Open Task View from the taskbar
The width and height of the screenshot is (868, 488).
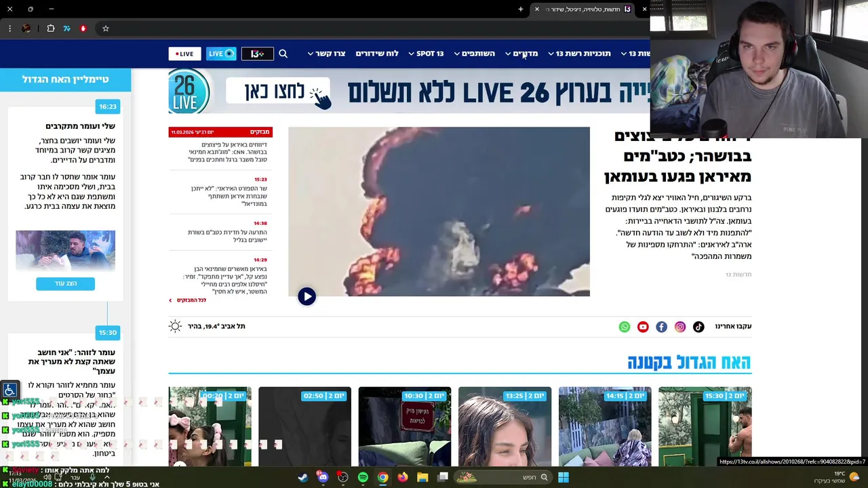pyautogui.click(x=443, y=477)
